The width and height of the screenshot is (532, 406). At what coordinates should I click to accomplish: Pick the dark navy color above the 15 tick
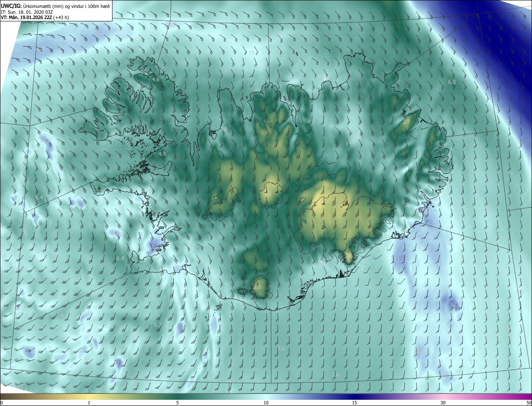[x=355, y=396]
